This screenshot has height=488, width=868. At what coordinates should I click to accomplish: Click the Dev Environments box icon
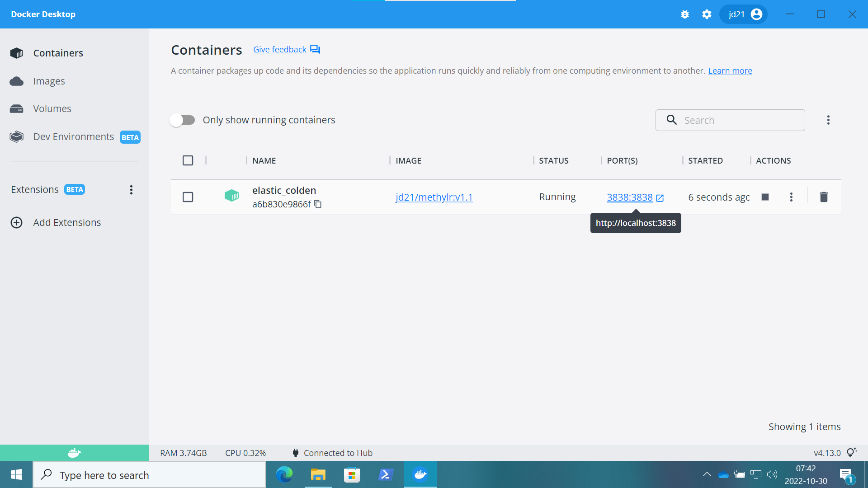17,136
